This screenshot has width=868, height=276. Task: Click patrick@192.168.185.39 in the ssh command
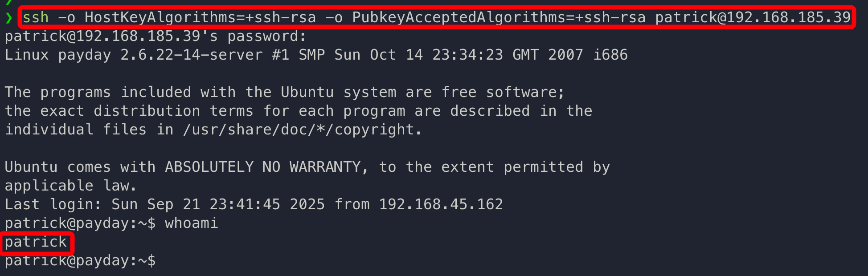tap(753, 18)
